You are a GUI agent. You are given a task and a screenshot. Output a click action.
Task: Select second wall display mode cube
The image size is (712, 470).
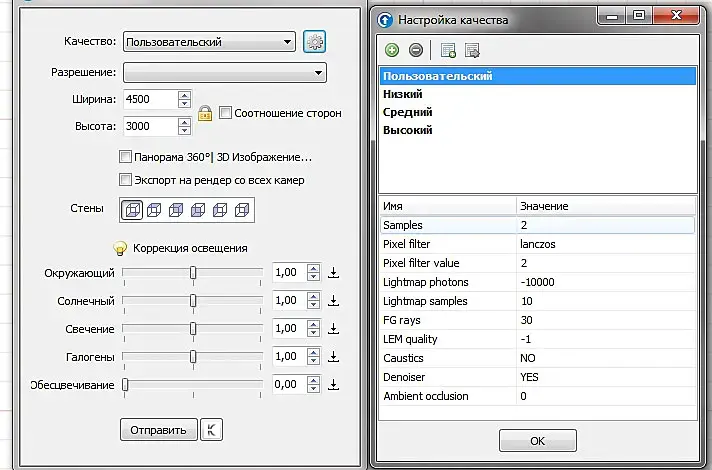tap(154, 210)
